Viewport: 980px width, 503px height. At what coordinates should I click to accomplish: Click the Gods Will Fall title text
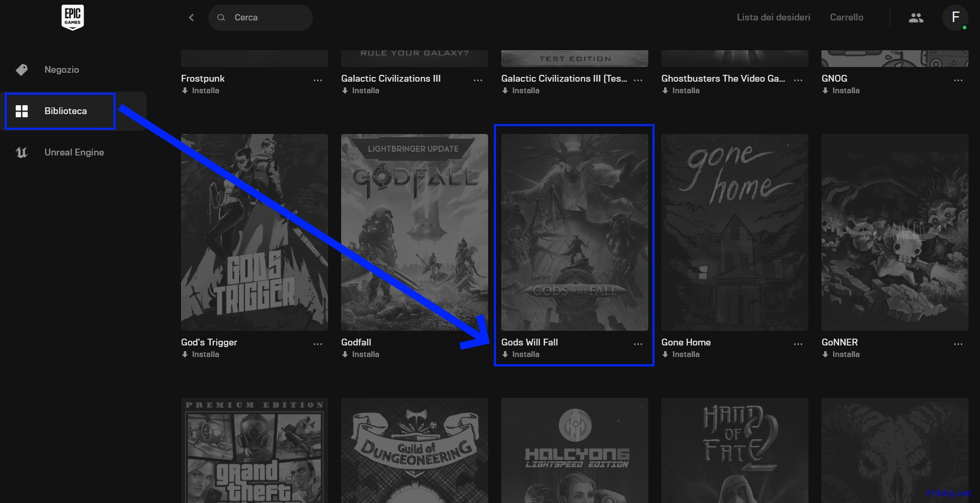(530, 342)
